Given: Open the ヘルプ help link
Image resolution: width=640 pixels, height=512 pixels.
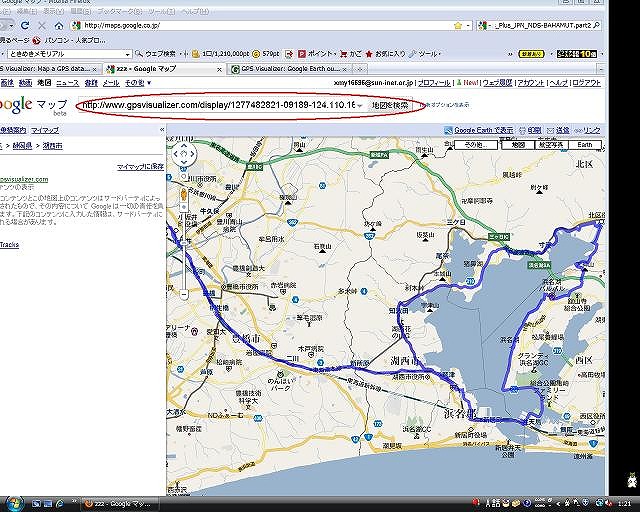Looking at the screenshot, I should coord(559,83).
